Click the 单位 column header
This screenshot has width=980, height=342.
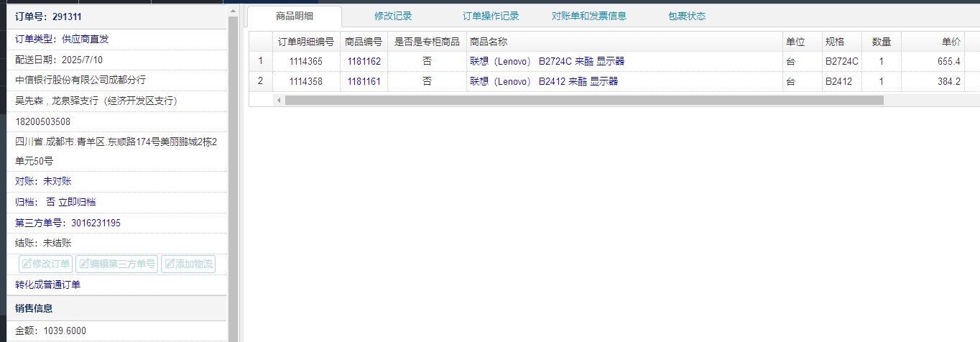tap(803, 42)
